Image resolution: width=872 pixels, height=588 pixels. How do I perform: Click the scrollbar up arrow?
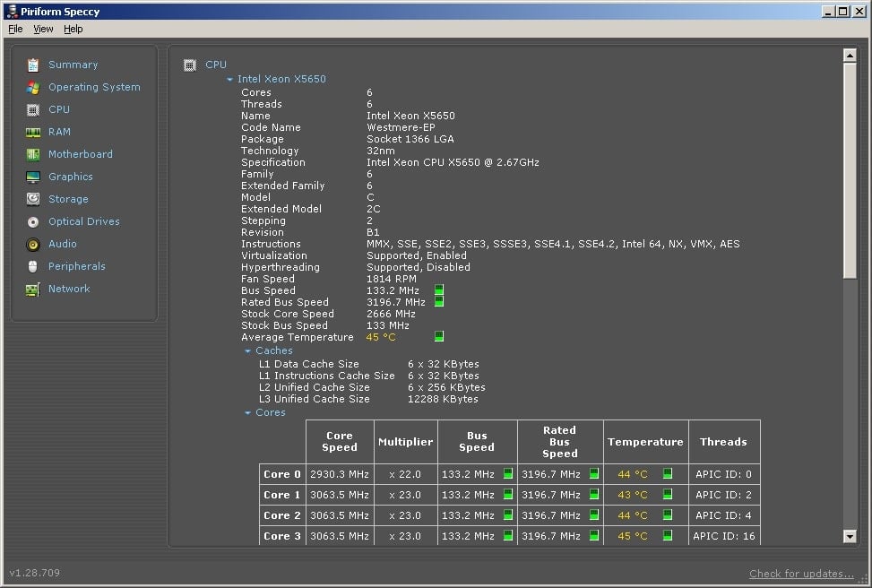click(850, 55)
